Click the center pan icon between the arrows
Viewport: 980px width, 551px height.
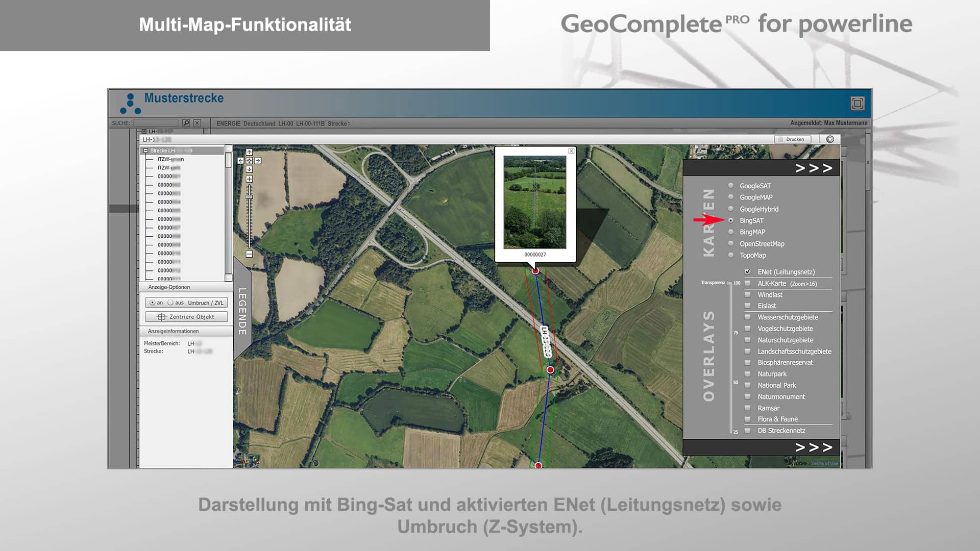[249, 160]
